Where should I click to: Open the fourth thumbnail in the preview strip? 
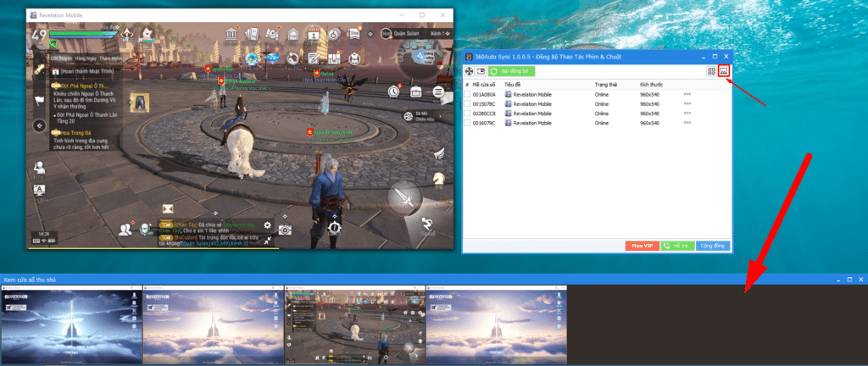tap(497, 324)
